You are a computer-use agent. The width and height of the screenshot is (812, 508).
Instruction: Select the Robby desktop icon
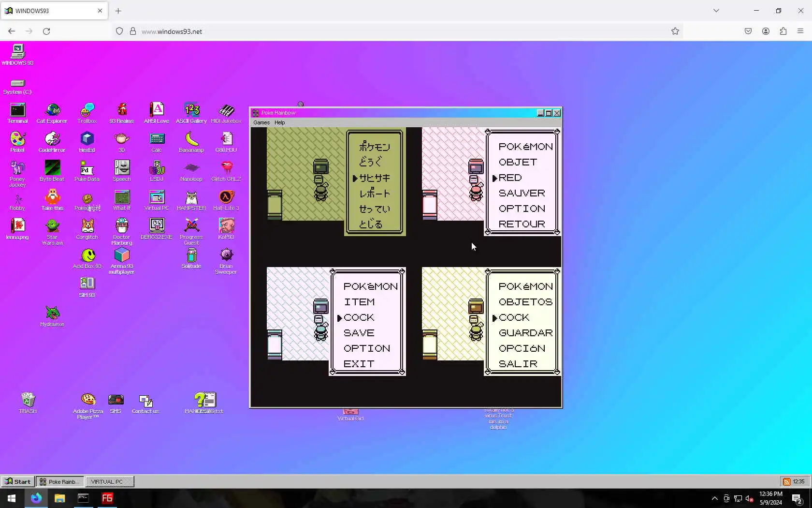[x=17, y=200]
